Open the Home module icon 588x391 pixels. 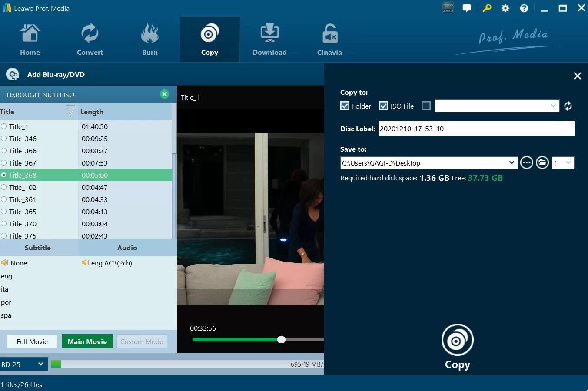pyautogui.click(x=30, y=38)
